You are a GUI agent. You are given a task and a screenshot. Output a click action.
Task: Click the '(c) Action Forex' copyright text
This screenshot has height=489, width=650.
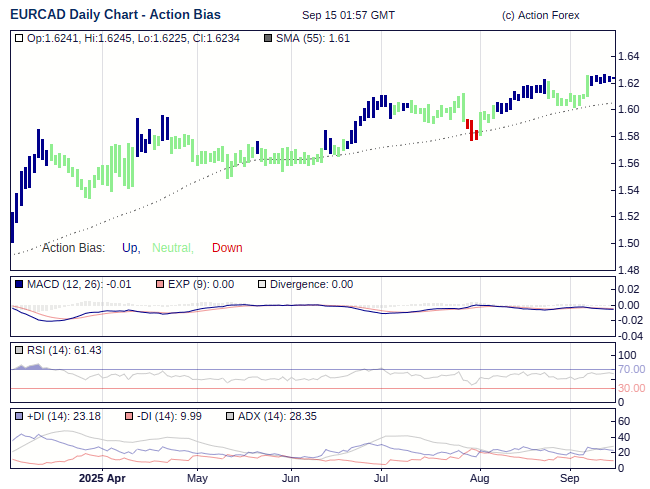click(540, 16)
